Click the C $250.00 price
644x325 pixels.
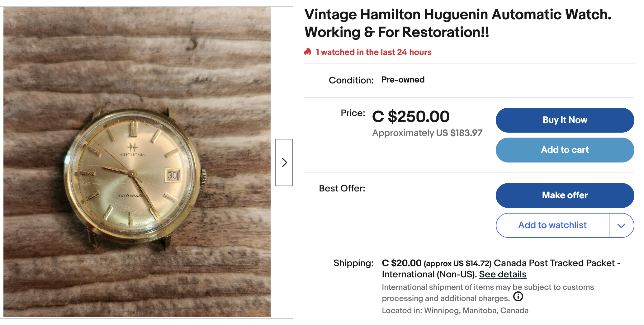[411, 117]
